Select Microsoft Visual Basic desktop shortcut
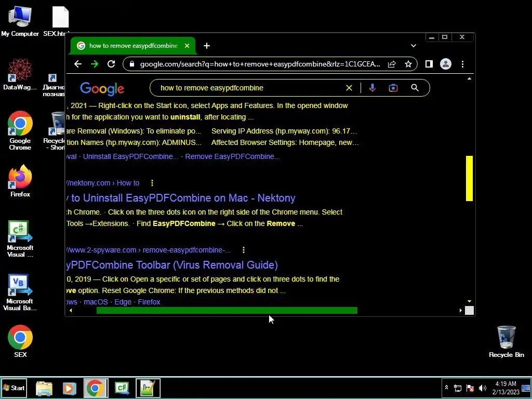This screenshot has height=399, width=532. pos(20,292)
